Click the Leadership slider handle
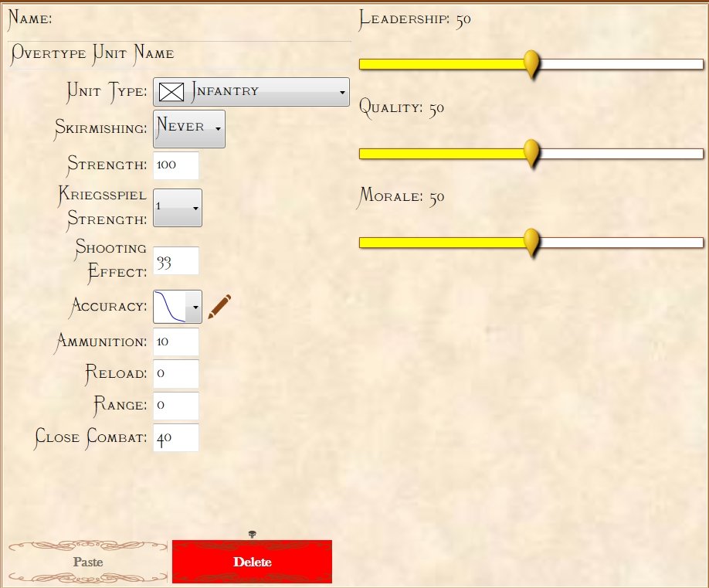This screenshot has width=709, height=588. tap(531, 64)
